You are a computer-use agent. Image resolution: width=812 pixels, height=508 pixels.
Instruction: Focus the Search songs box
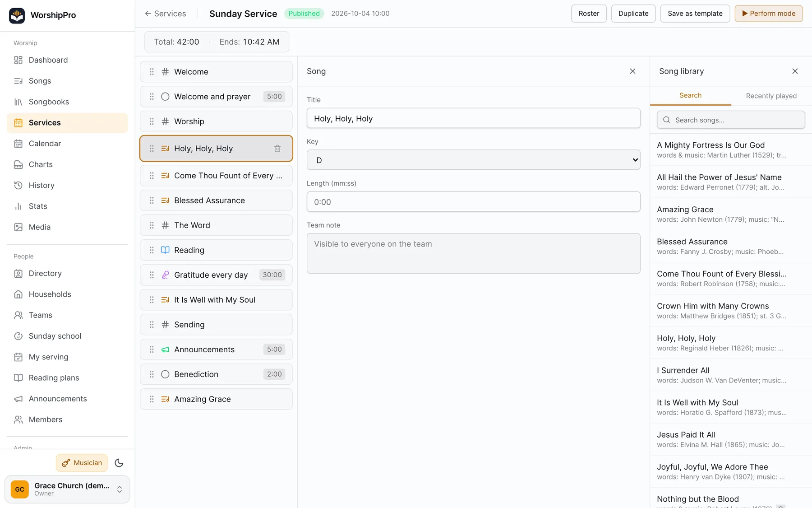coord(731,120)
